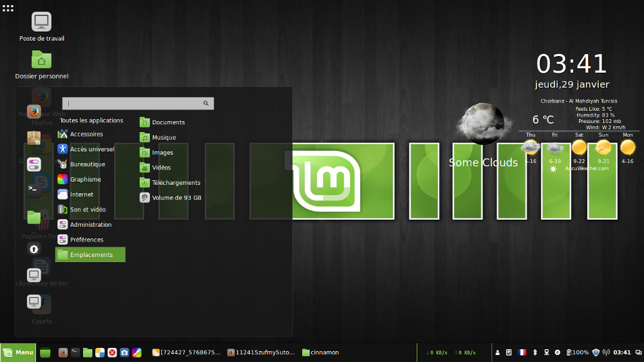Open the Documents place

point(162,122)
